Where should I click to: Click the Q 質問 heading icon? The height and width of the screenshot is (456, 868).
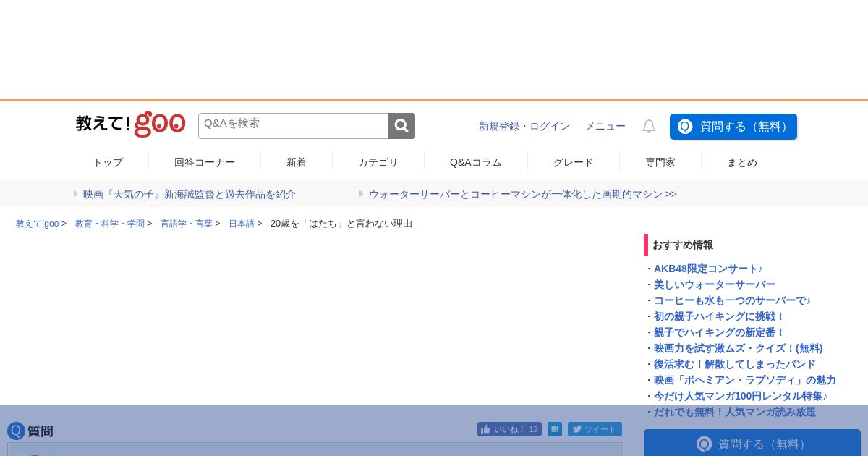coord(16,431)
